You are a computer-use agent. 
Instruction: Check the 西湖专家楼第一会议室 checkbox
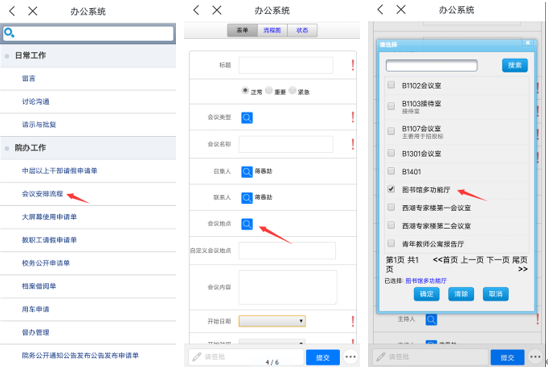391,207
